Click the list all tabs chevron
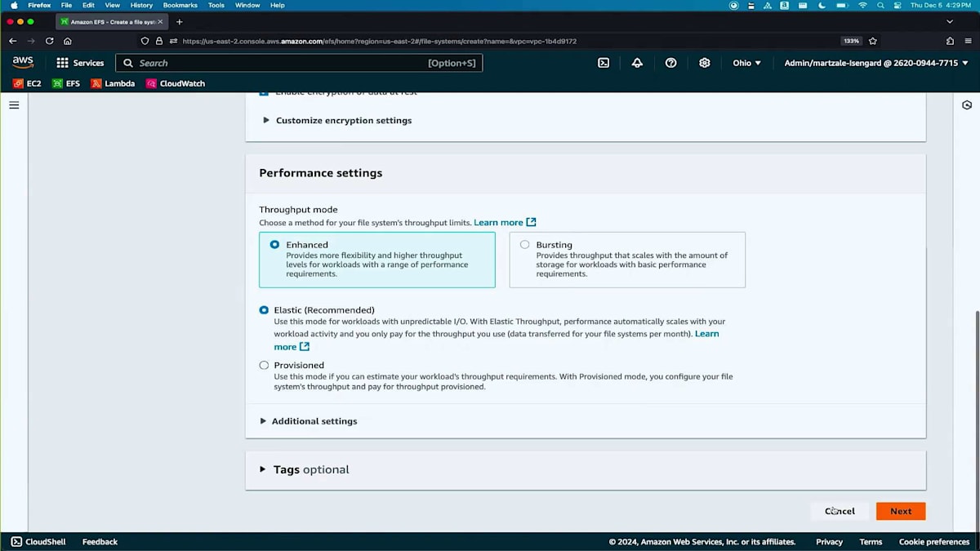Screen dimensions: 980x551 click(949, 21)
